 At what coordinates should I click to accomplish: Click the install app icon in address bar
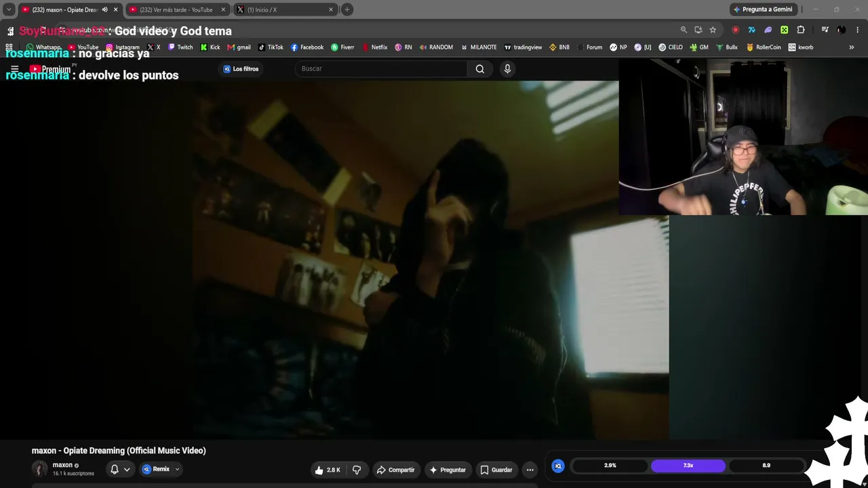698,30
